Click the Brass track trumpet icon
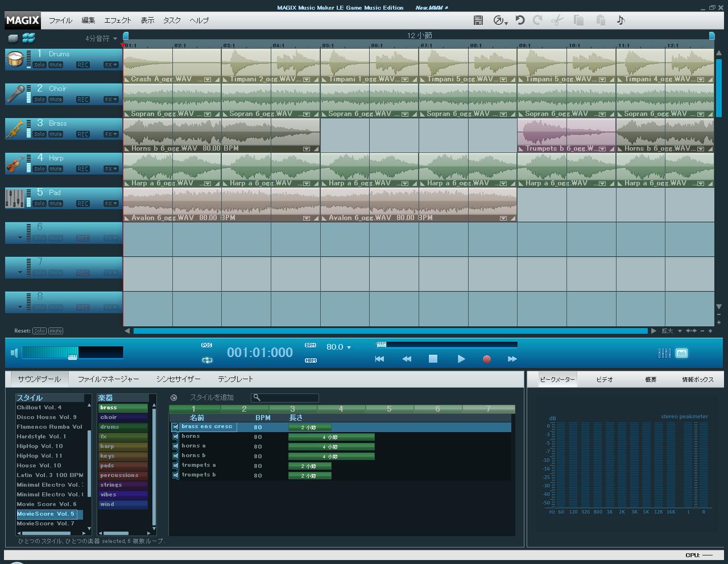The image size is (728, 564). 15,128
